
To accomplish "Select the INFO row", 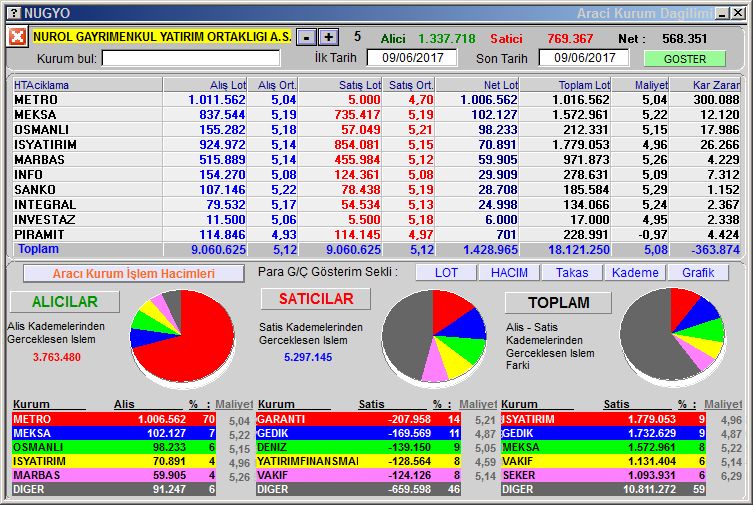I will coord(376,175).
